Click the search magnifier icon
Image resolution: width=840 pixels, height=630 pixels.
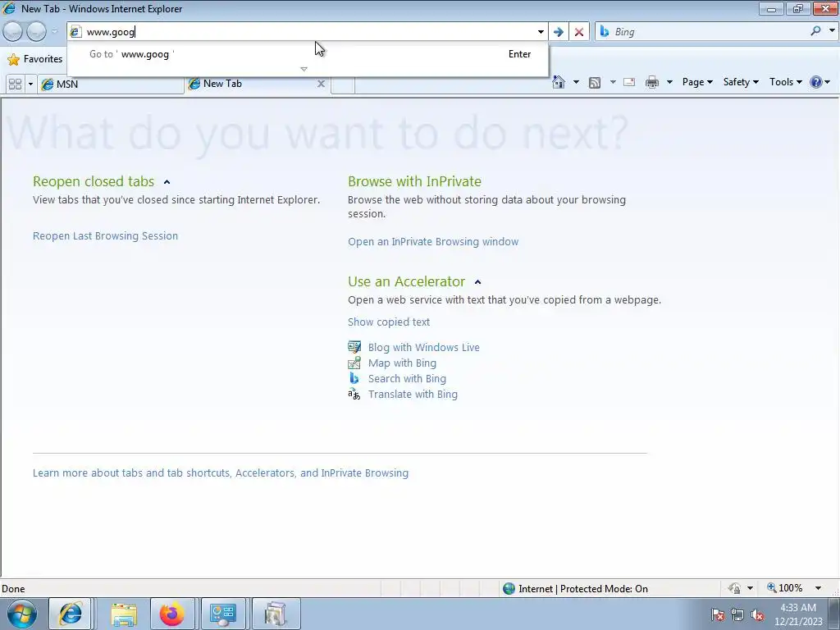[x=815, y=31]
